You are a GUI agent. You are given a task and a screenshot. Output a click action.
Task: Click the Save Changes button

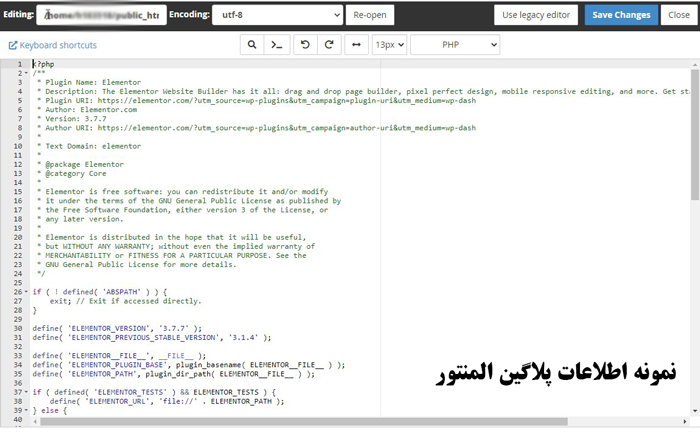click(621, 15)
